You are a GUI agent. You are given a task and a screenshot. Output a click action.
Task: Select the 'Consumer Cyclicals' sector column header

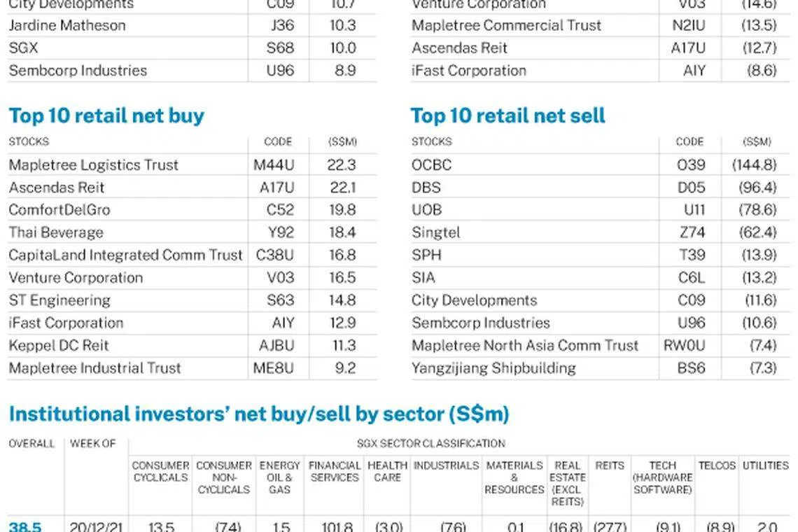(x=160, y=471)
